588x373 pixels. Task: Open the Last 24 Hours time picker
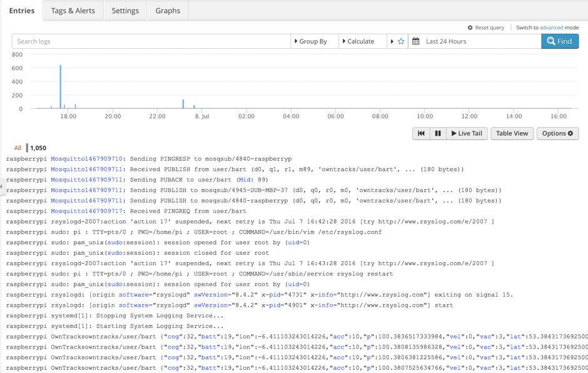pos(446,41)
